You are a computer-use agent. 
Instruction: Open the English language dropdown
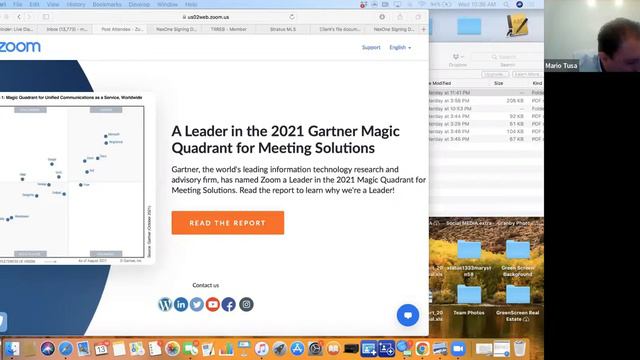pos(400,47)
